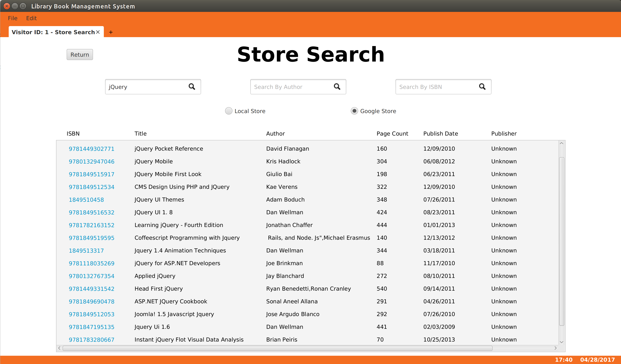Open the File menu
621x364 pixels.
(x=13, y=18)
